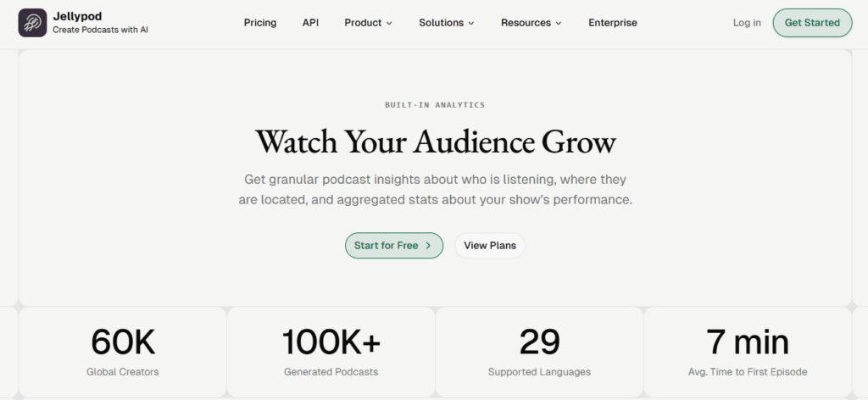868x400 pixels.
Task: Click the Log in link
Action: [x=747, y=23]
